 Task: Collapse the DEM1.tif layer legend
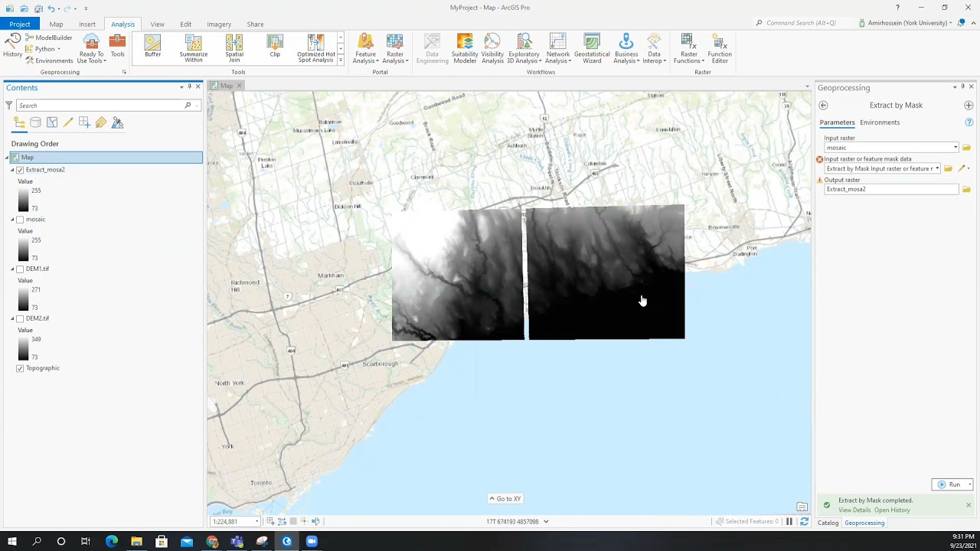tap(13, 269)
